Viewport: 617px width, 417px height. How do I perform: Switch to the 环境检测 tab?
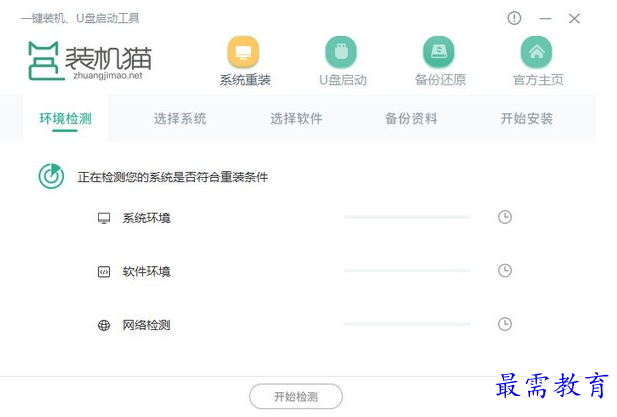pos(65,118)
